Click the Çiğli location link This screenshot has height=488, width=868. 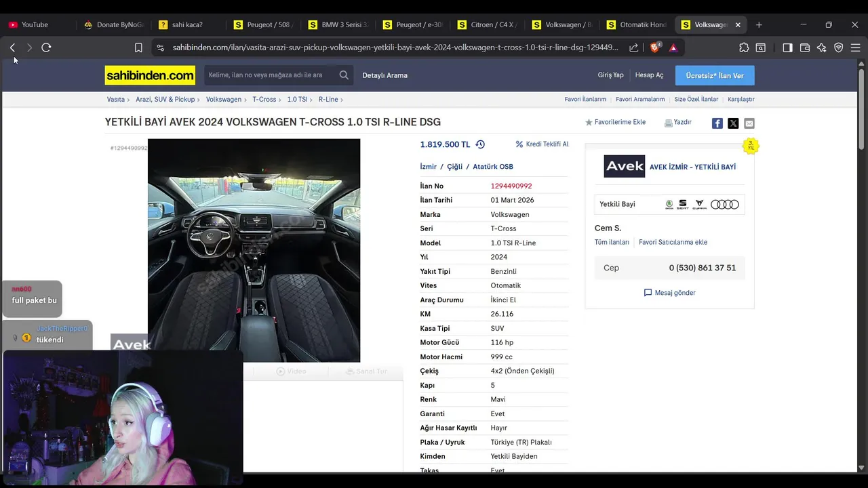point(454,167)
